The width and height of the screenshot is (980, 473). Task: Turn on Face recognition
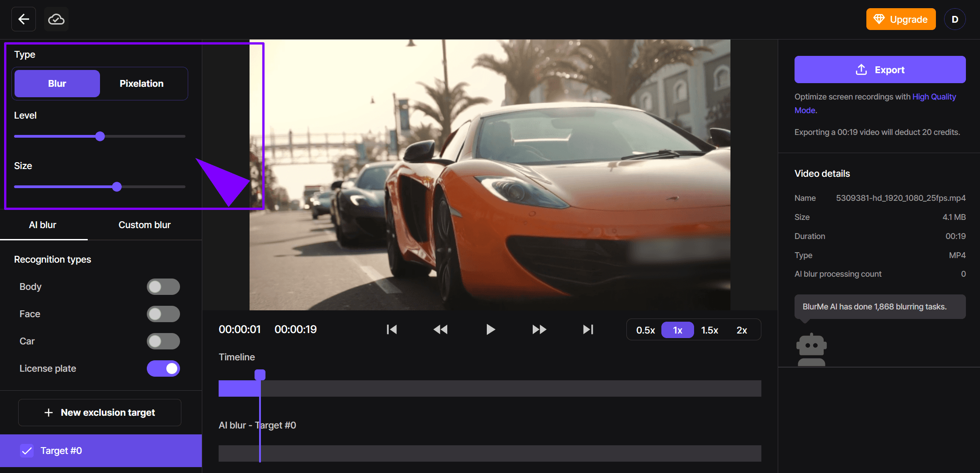[x=163, y=314]
